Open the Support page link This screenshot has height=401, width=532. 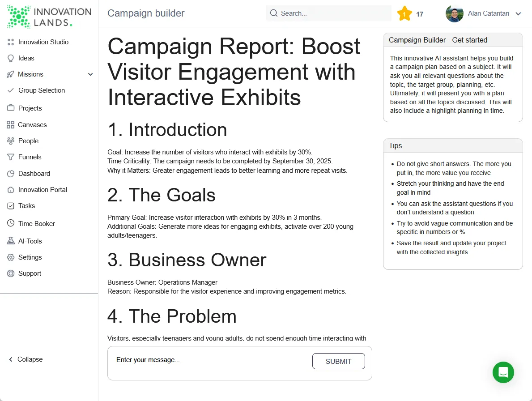point(30,273)
